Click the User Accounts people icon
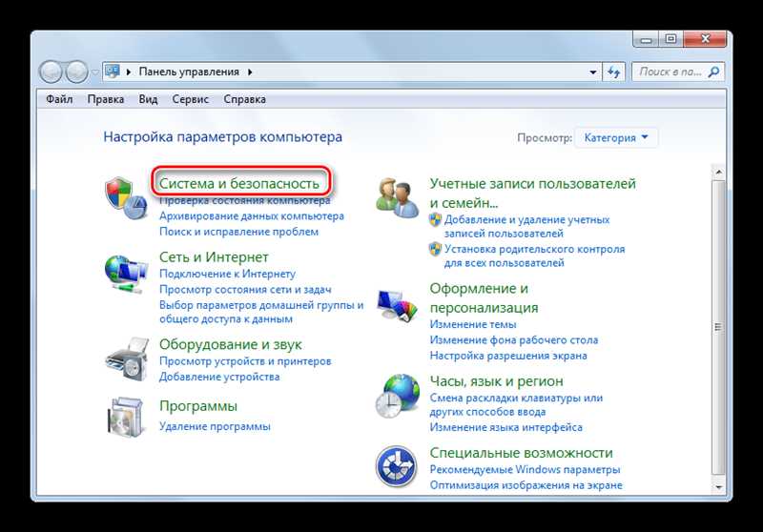 [x=397, y=197]
